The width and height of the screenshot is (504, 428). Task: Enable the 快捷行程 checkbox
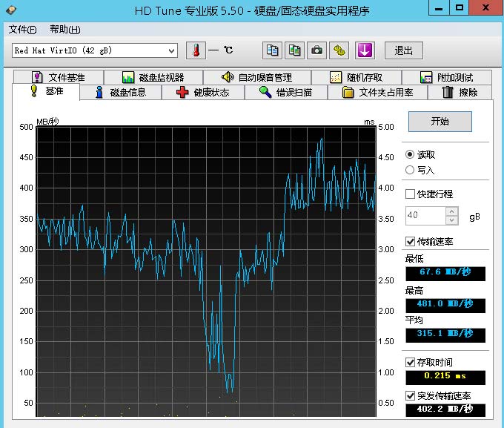[410, 194]
